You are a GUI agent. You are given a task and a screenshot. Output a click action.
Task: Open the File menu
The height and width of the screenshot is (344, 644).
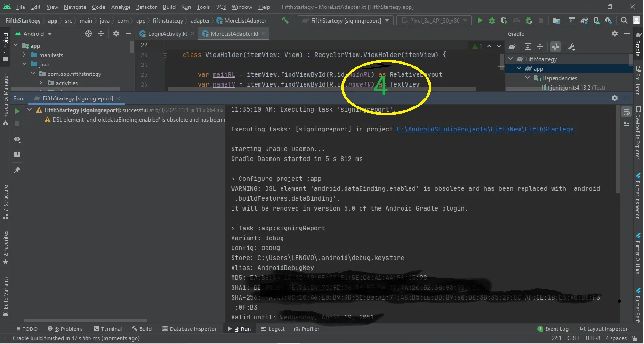[x=21, y=7]
